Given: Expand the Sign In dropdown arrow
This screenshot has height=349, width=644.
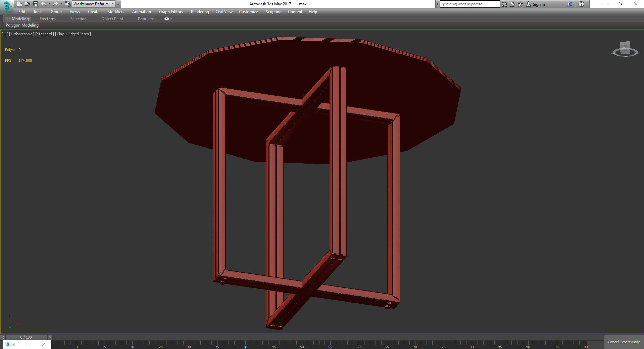Looking at the screenshot, I should coord(562,4).
